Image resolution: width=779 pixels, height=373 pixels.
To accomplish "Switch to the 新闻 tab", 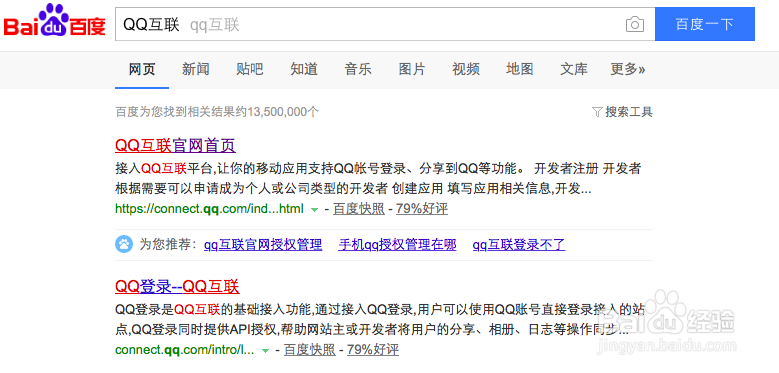I will (x=196, y=69).
